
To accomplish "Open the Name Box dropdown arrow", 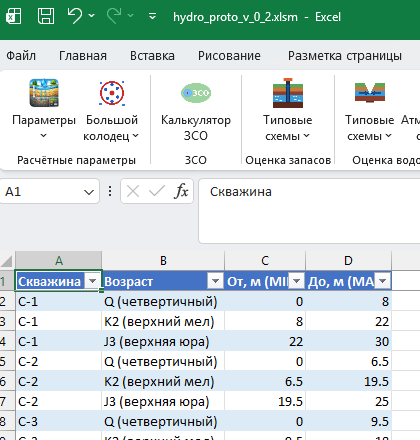I will click(x=89, y=192).
